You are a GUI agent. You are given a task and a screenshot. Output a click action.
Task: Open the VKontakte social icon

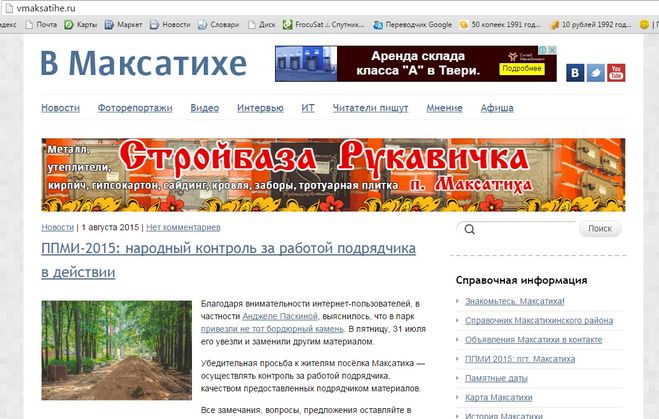coord(575,72)
